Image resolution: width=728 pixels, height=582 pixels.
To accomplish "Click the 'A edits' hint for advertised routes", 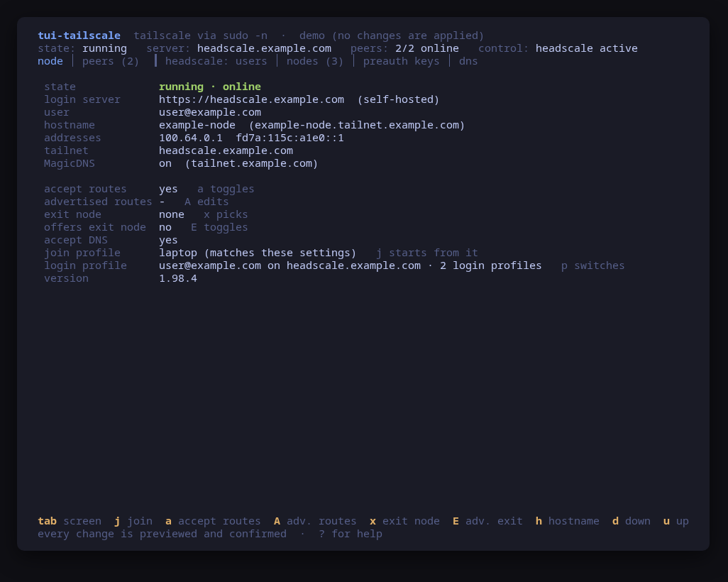I will point(206,202).
